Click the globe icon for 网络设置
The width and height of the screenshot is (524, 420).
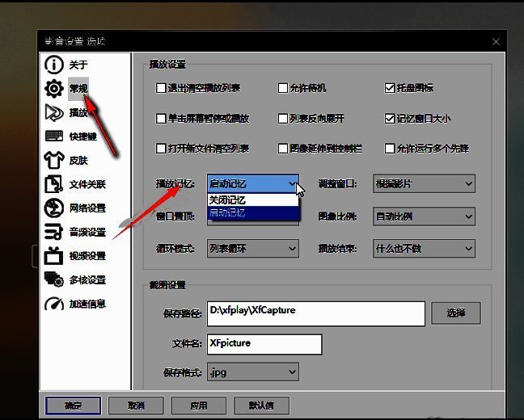54,208
